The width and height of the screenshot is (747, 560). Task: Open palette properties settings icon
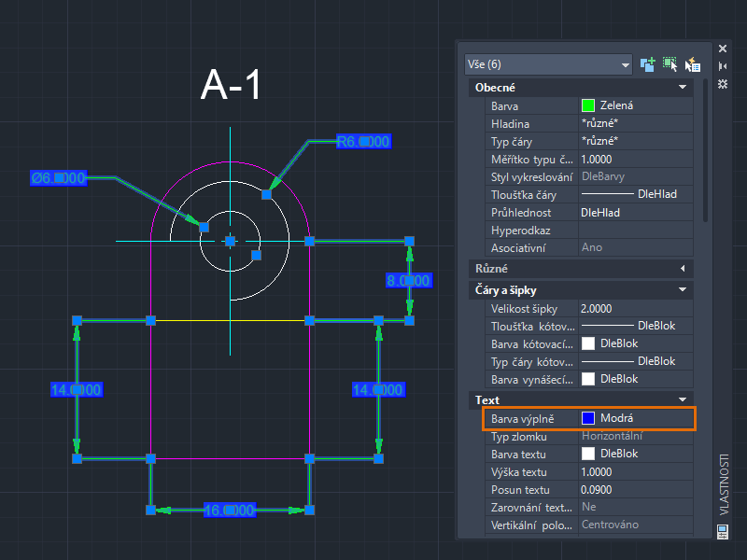tap(723, 84)
